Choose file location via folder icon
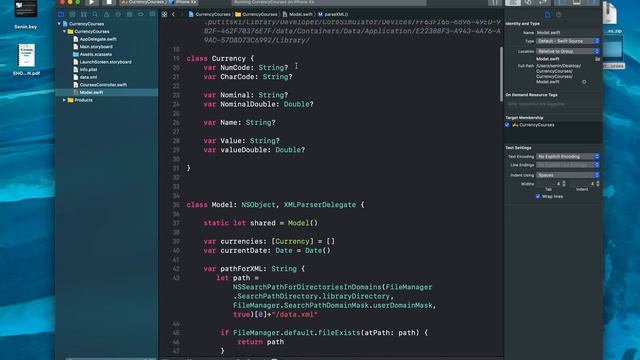640x360 pixels. pos(597,59)
